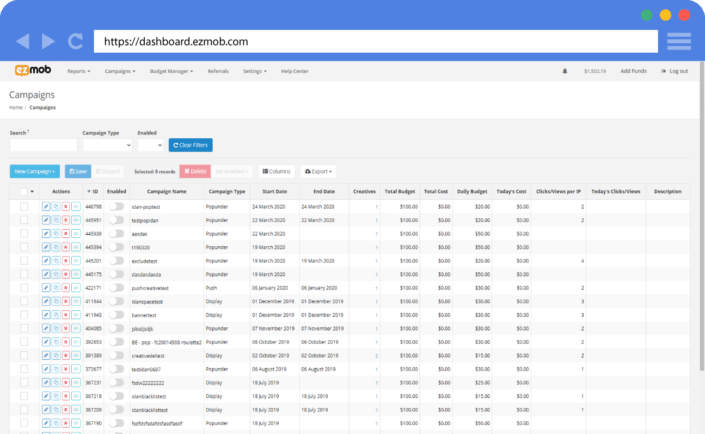Click the Add Funds link

(633, 71)
